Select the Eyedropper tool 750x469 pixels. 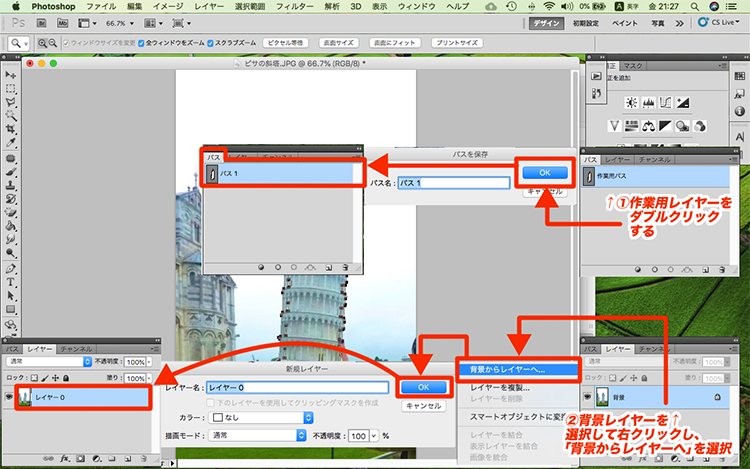click(x=11, y=142)
